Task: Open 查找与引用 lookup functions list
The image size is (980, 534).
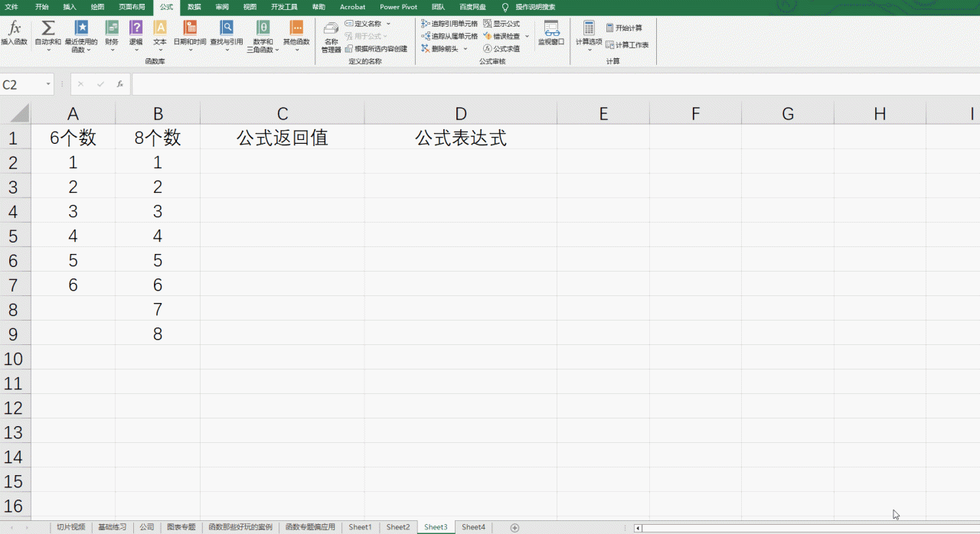Action: click(227, 36)
